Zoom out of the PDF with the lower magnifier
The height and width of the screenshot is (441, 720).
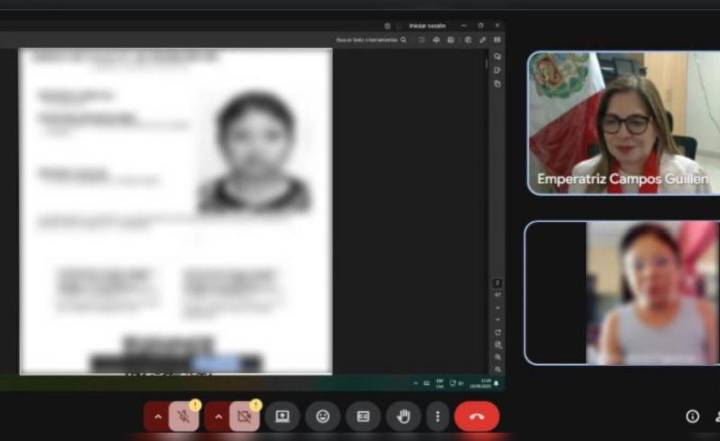pos(497,369)
